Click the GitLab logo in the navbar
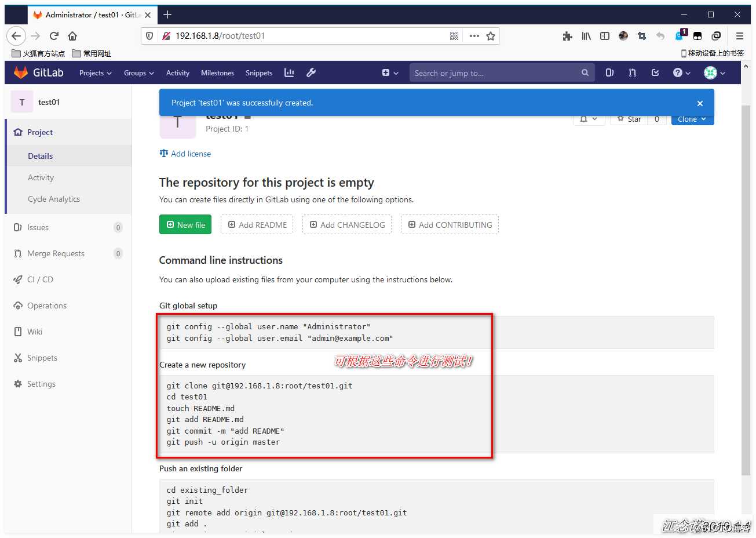This screenshot has height=538, width=756. tap(38, 72)
